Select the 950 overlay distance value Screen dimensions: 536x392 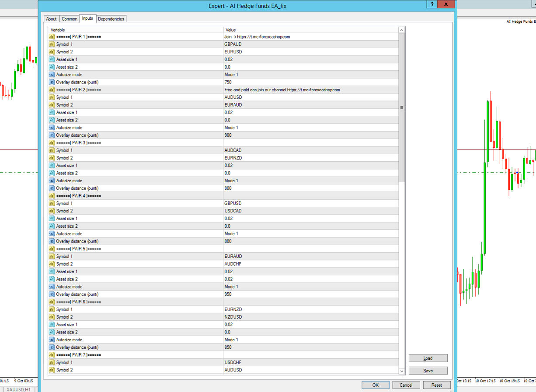click(310, 295)
